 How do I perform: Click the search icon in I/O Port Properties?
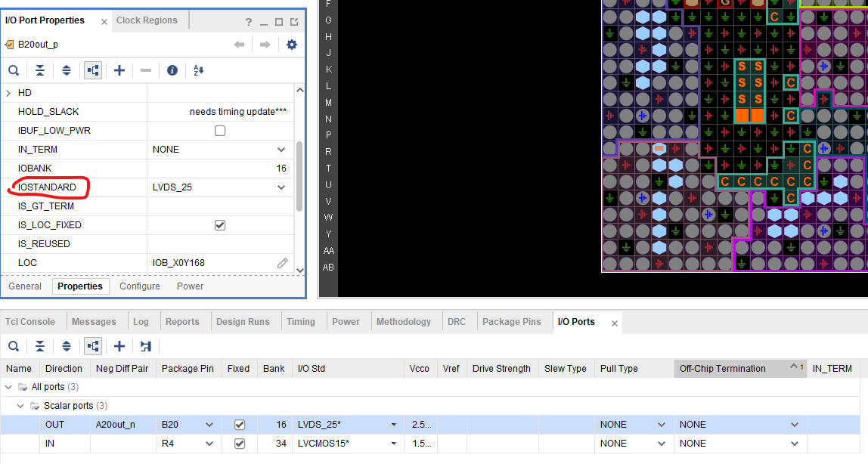[x=14, y=70]
